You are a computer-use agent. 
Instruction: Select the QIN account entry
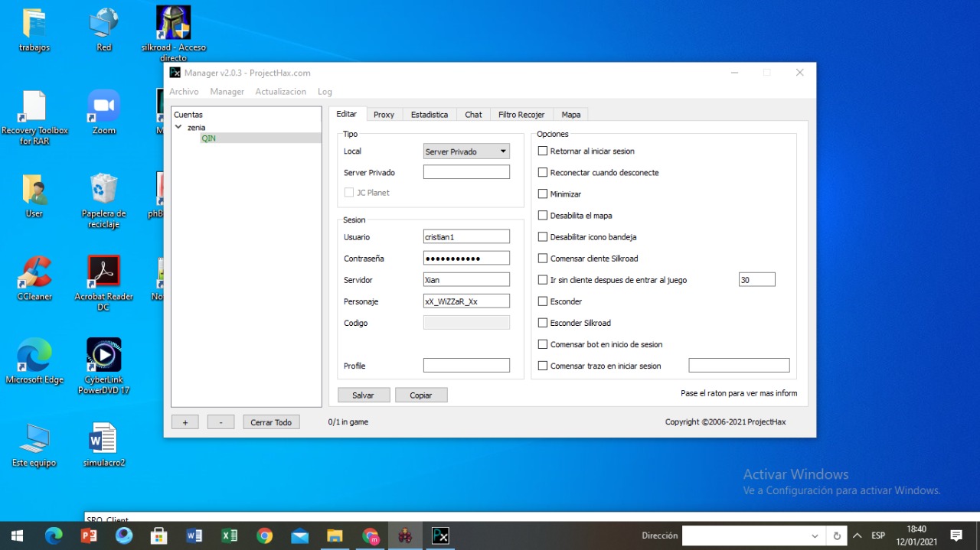tap(208, 138)
